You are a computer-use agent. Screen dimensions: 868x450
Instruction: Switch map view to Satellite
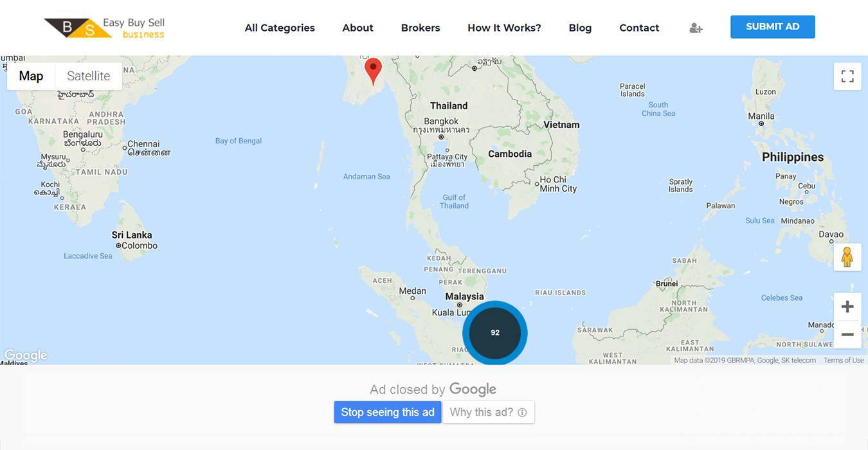[89, 76]
